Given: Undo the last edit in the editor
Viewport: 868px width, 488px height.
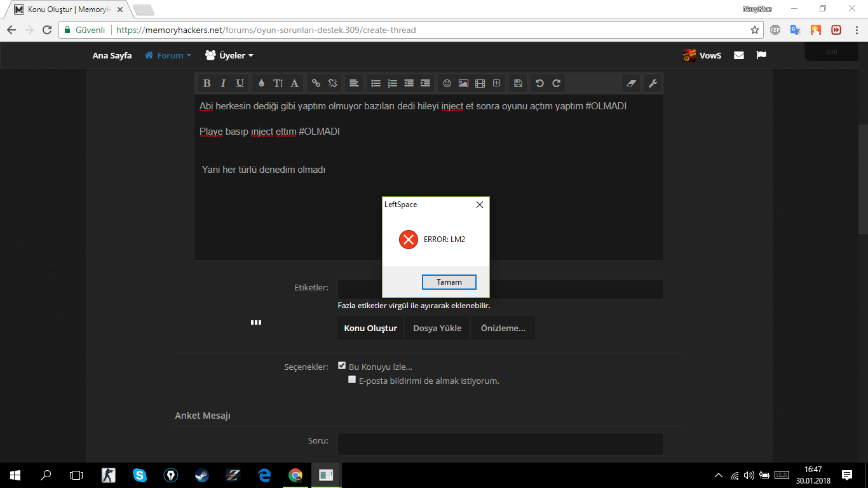Looking at the screenshot, I should click(539, 83).
